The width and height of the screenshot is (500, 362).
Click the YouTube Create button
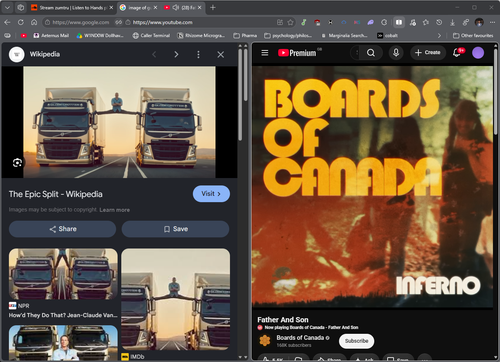[428, 53]
